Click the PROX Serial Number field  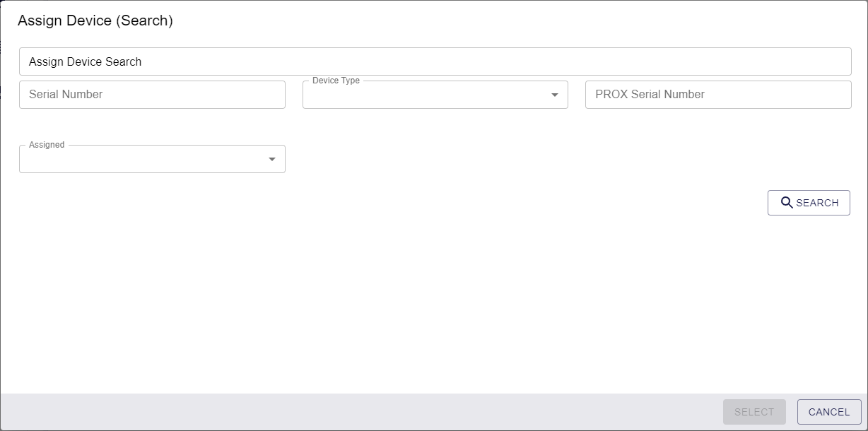click(x=717, y=94)
